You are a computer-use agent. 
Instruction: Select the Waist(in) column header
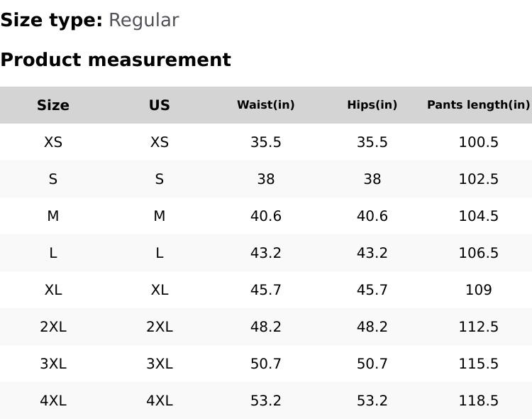(x=266, y=105)
